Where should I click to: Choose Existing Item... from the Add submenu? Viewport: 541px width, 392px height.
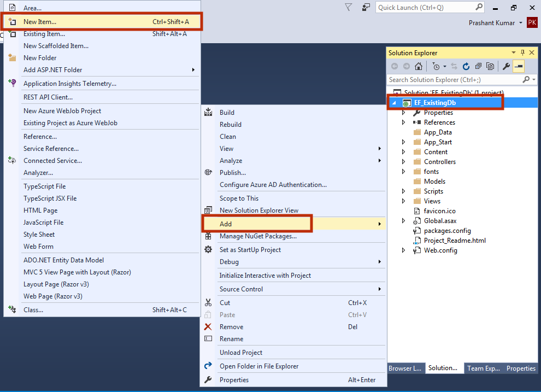102,34
